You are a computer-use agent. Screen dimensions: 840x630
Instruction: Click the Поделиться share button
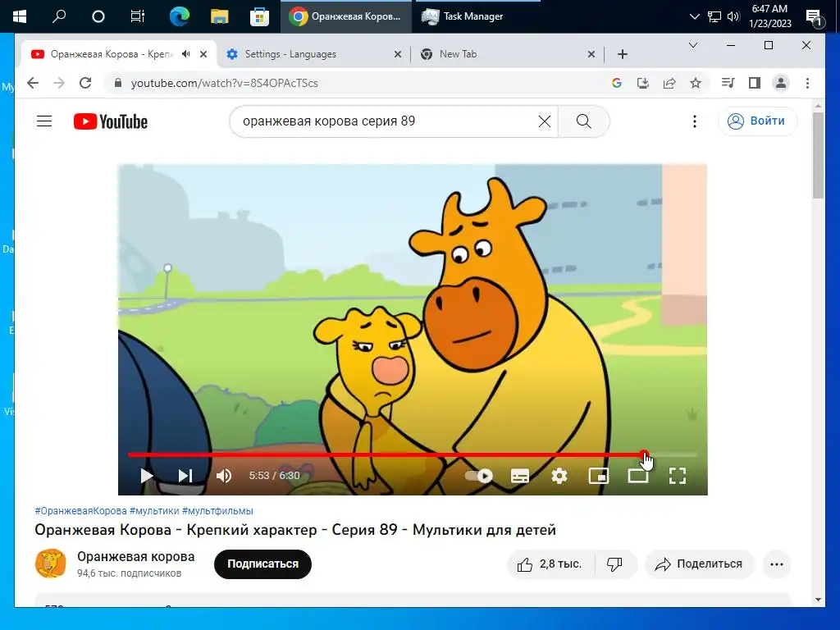coord(699,564)
